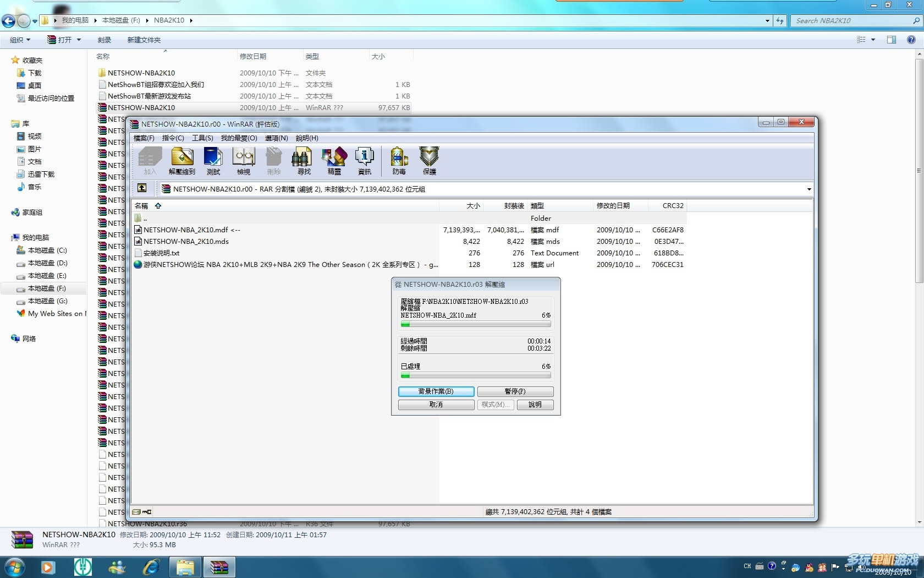Image resolution: width=924 pixels, height=578 pixels.
Task: Open the media player taskbar icon
Action: pos(48,567)
